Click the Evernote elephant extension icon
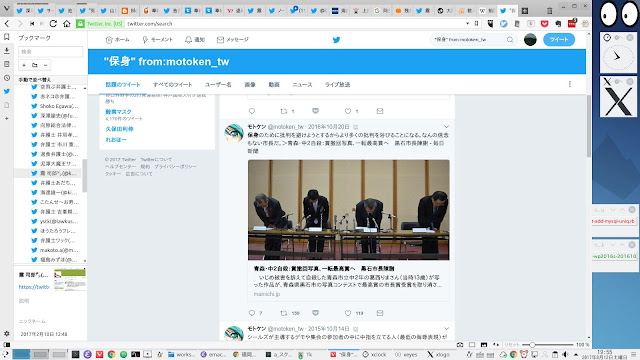640x360 pixels. tap(558, 24)
